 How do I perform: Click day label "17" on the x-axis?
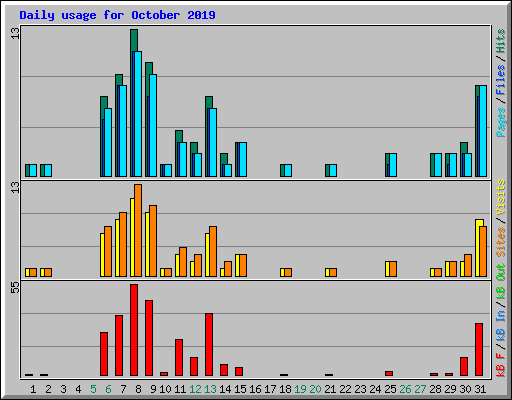270,389
